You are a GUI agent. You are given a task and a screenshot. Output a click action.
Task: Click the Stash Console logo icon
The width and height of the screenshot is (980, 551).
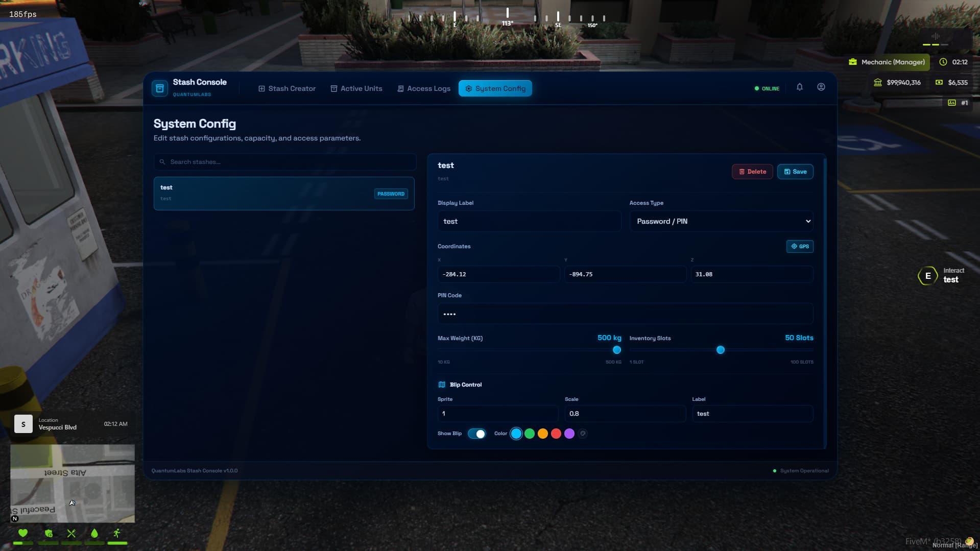(x=160, y=88)
